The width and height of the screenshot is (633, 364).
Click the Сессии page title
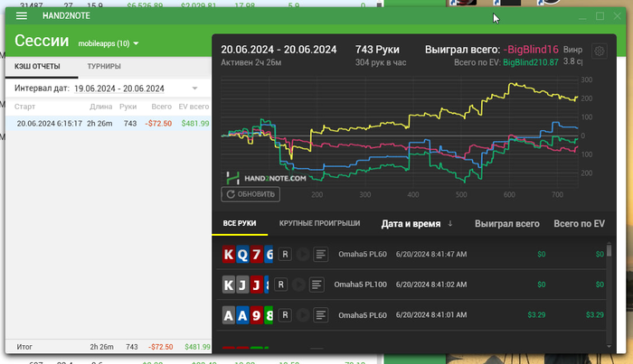pos(42,41)
